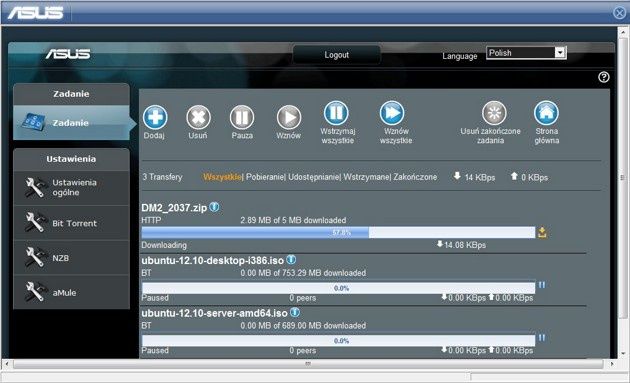Click the 0 KBps upload speed indicator
Screen dimensions: 630x383
click(529, 177)
